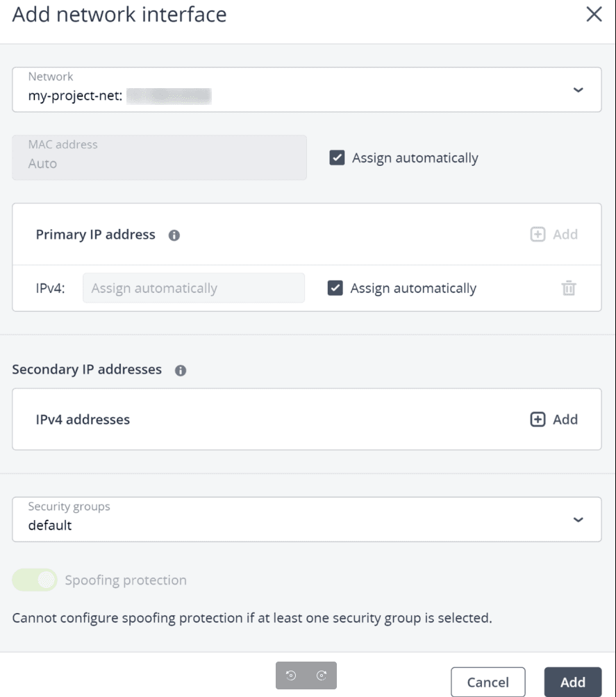
Task: Uncheck MAC address Assign automatically
Action: click(x=338, y=158)
